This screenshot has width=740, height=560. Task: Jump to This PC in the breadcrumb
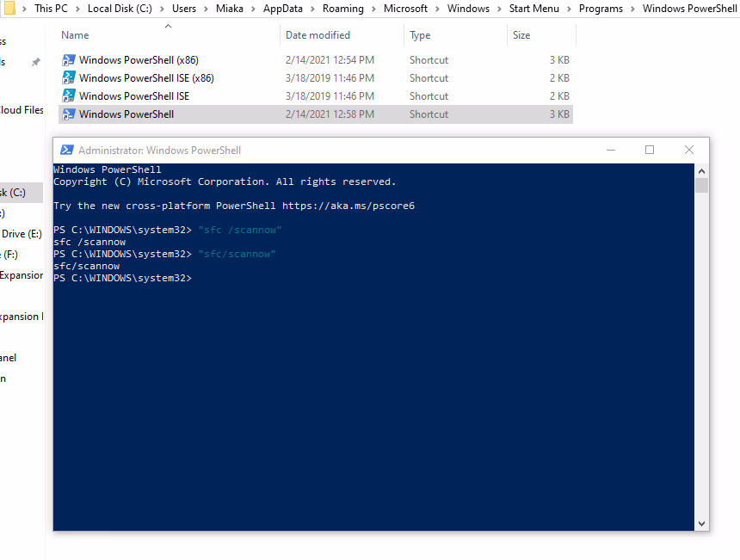click(x=52, y=9)
